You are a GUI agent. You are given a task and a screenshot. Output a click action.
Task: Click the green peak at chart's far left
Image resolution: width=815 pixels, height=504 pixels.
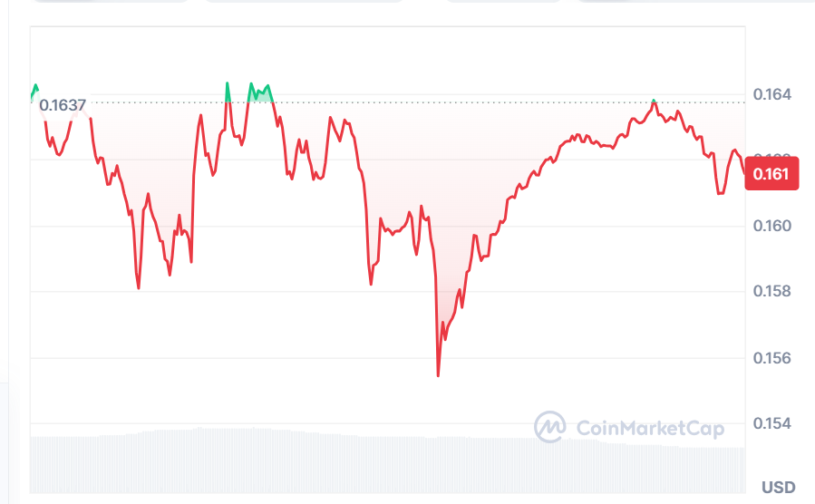35,90
